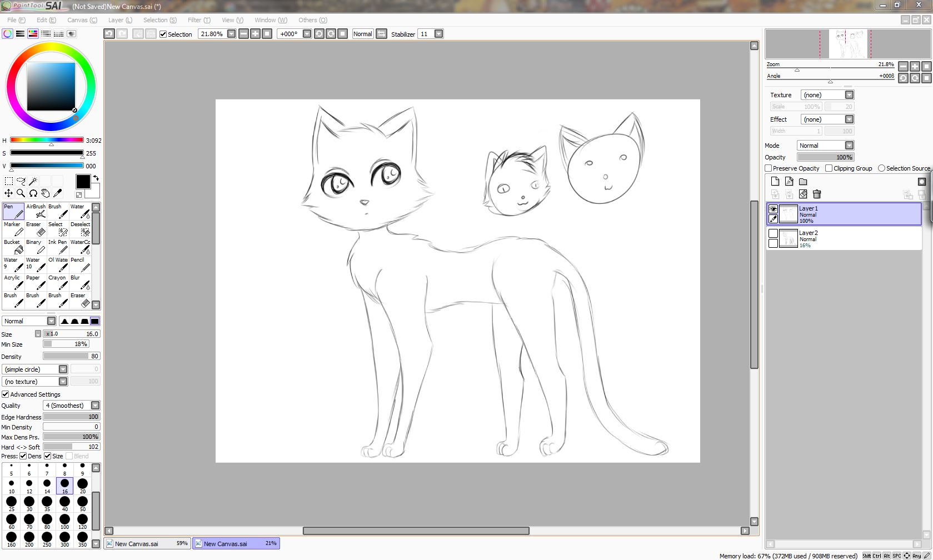Select the Move tool
Viewport: 933px width, 560px height.
[9, 193]
